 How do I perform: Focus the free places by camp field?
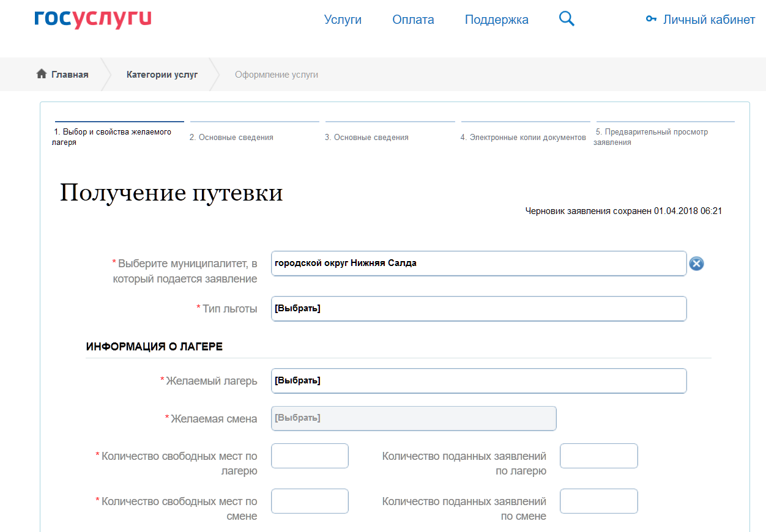tap(310, 456)
